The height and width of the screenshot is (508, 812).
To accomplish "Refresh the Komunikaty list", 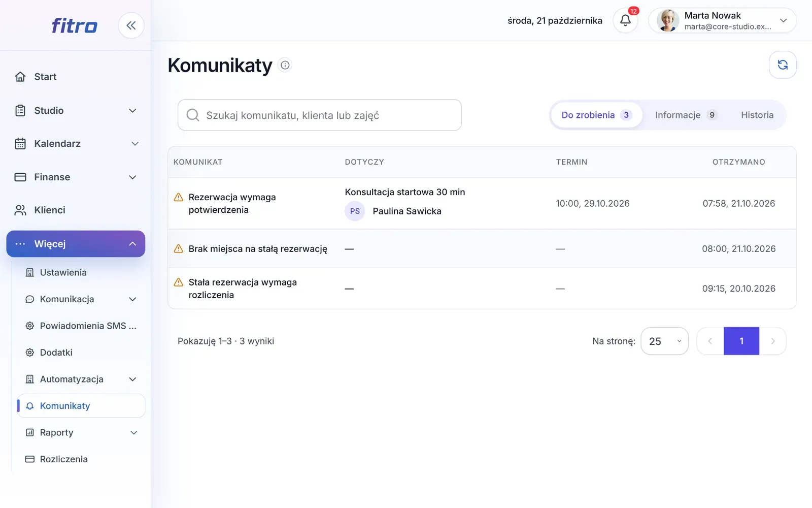I will pos(783,65).
